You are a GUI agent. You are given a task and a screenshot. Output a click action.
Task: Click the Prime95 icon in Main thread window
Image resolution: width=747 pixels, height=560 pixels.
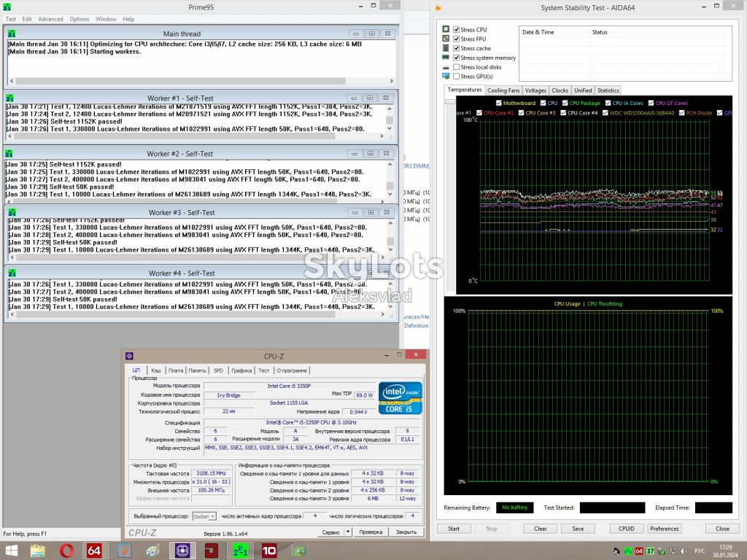(12, 34)
